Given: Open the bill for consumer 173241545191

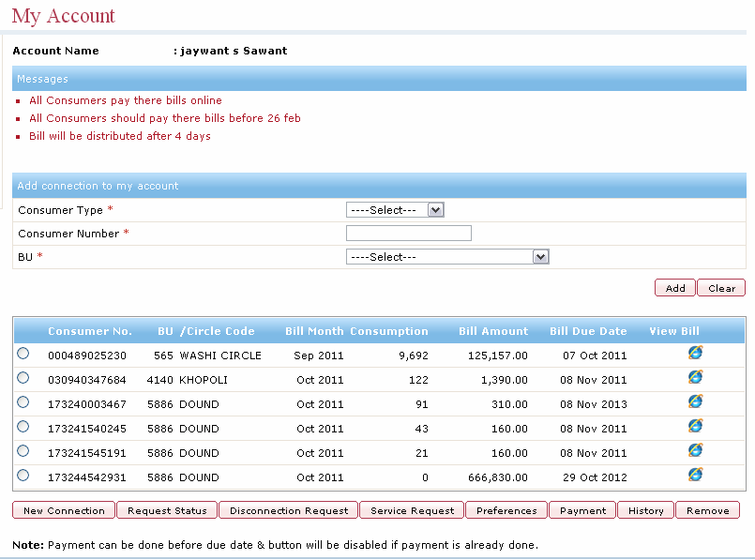Looking at the screenshot, I should coord(695,449).
